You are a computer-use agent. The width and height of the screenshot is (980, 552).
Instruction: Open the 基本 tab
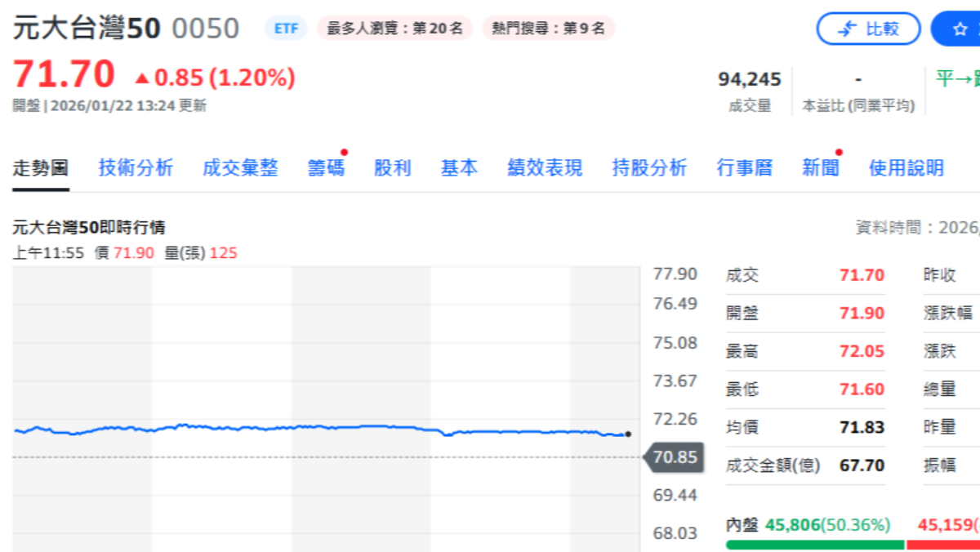tap(459, 168)
